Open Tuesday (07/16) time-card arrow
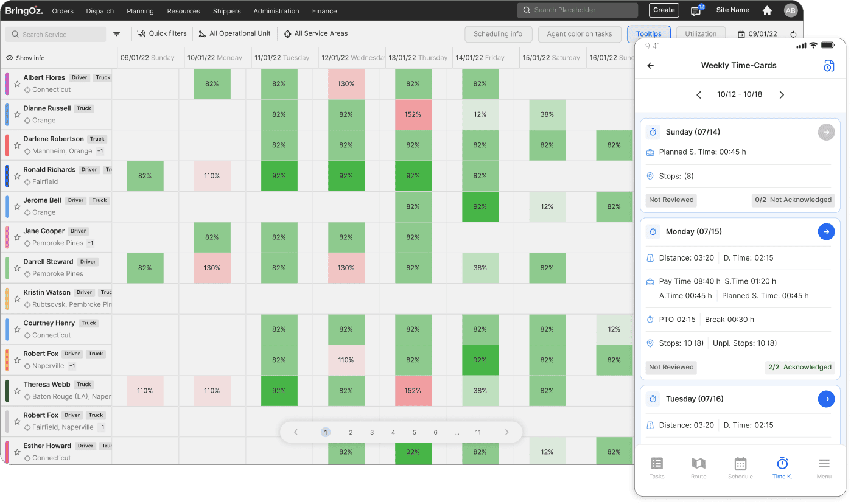Viewport: 851px width, 504px height. pyautogui.click(x=826, y=399)
